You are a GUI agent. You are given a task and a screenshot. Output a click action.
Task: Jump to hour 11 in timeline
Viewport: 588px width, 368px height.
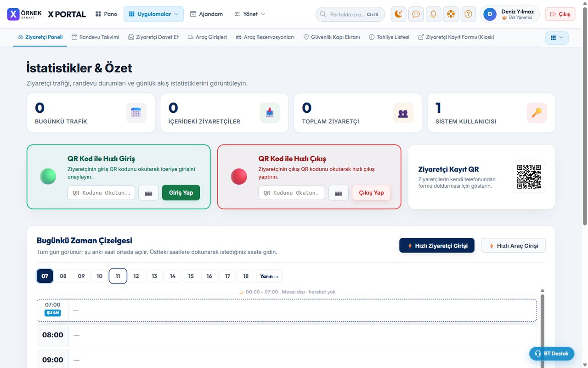pos(118,276)
